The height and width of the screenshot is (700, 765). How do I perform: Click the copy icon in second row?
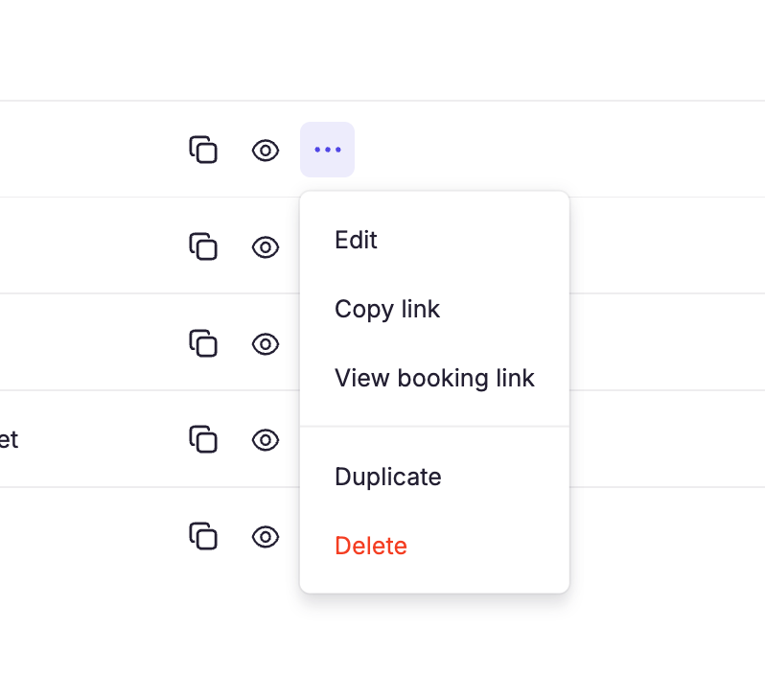click(203, 246)
